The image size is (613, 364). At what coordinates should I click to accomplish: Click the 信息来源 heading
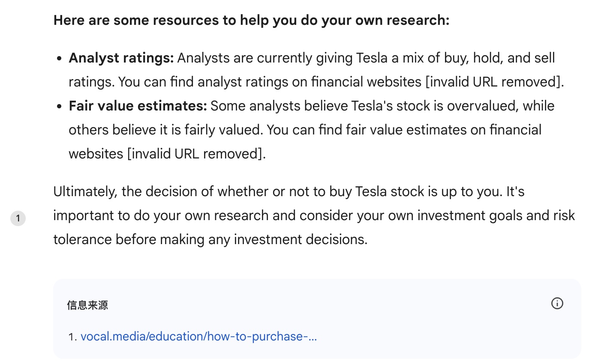tap(87, 305)
